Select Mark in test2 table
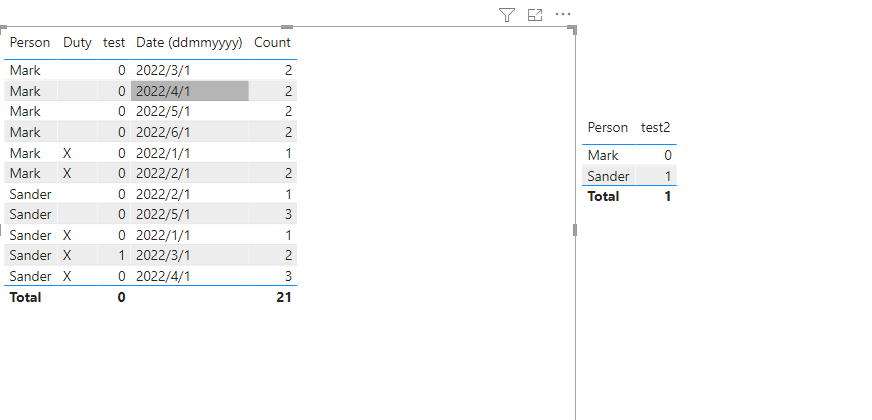The width and height of the screenshot is (872, 420). pyautogui.click(x=603, y=155)
